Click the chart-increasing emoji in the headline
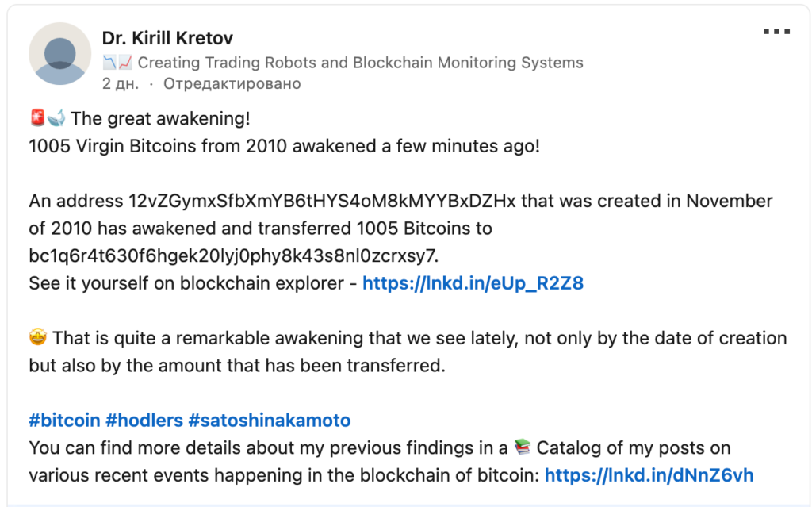This screenshot has width=812, height=507. tap(124, 63)
